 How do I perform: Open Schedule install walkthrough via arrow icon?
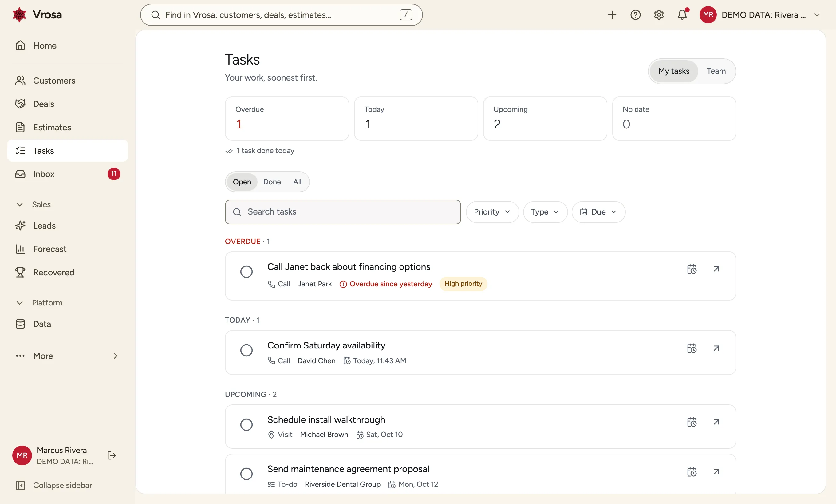716,422
